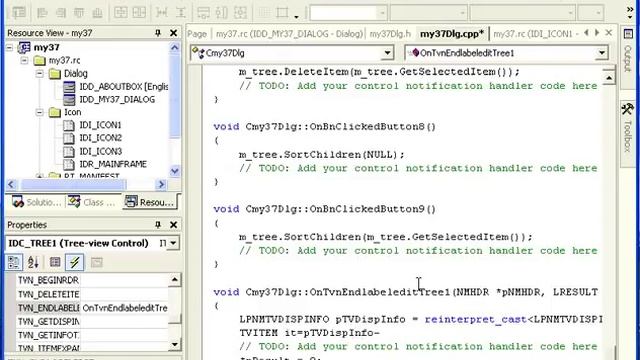Screen dimensions: 640x360
Task: Select the IDI_ICON3 resource
Action: [100, 151]
